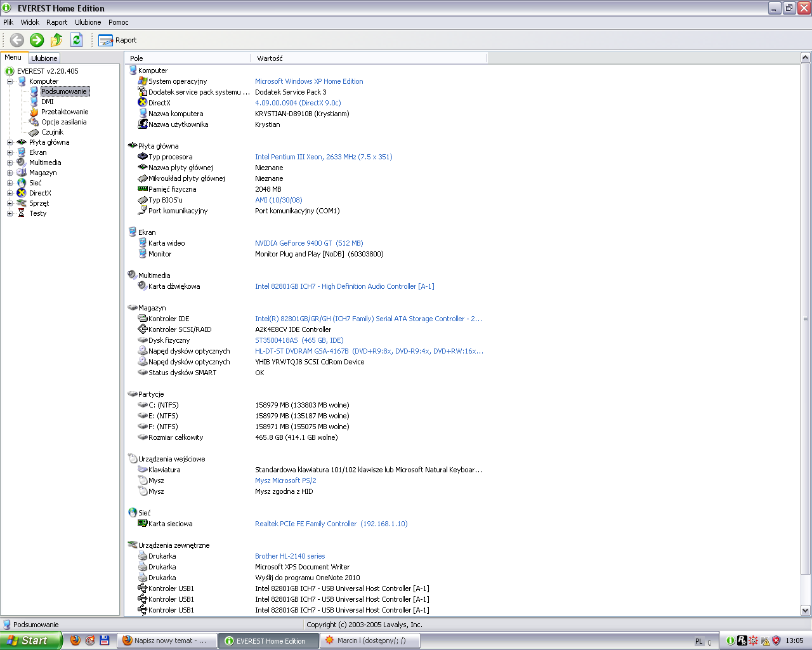Image resolution: width=812 pixels, height=650 pixels.
Task: Expand the Sieć tree node
Action: pyautogui.click(x=10, y=183)
